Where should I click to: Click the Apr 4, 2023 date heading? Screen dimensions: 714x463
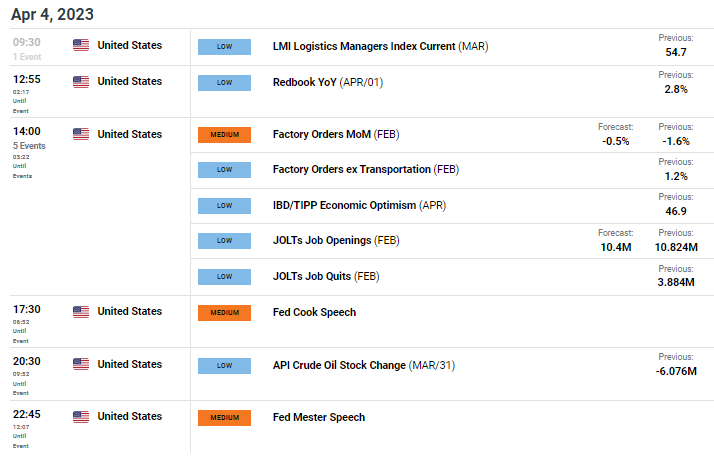pyautogui.click(x=52, y=15)
